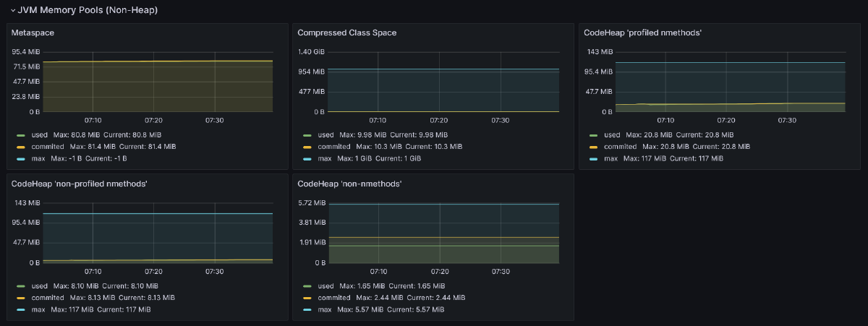
Task: Open CodeHeap 'non-profiled nmethods' panel title menu
Action: coord(80,184)
